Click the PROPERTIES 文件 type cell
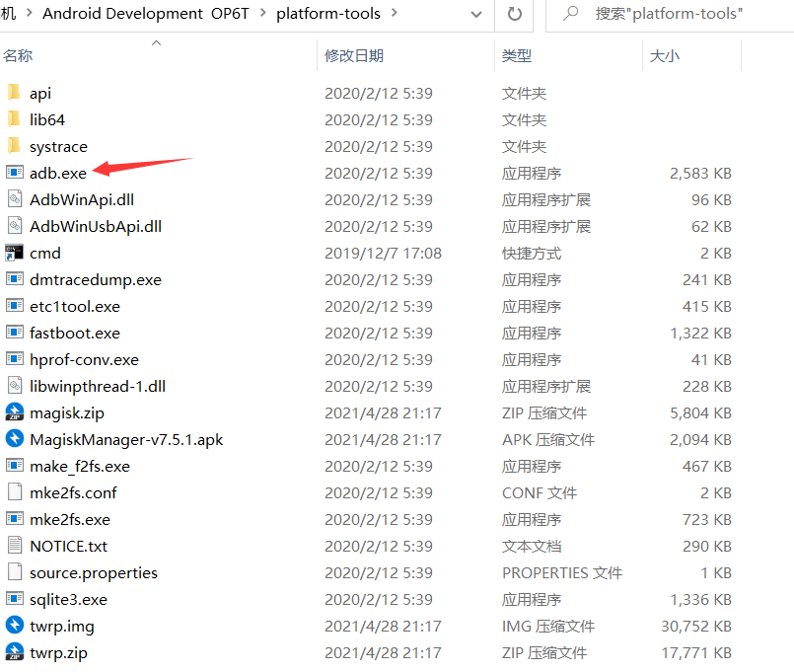This screenshot has height=672, width=794. [x=562, y=572]
